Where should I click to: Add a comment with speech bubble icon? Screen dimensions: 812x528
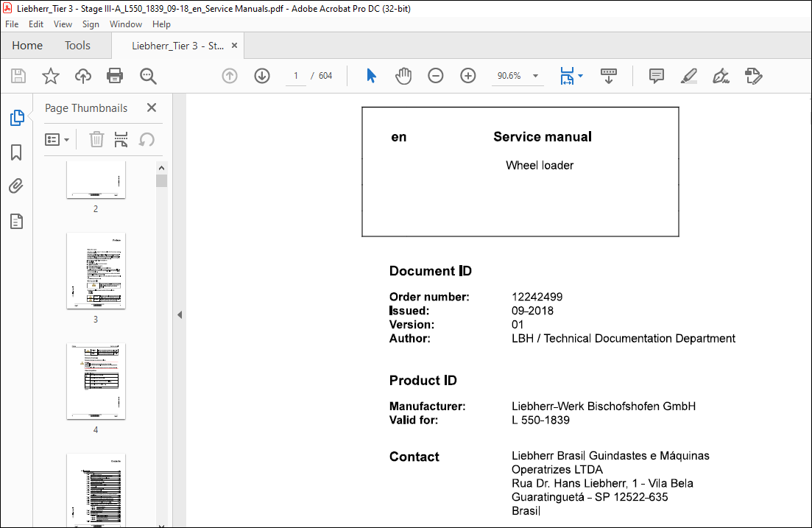[x=656, y=76]
